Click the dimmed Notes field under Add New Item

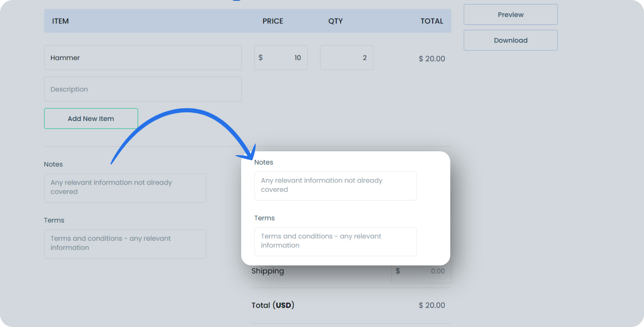[x=125, y=188]
